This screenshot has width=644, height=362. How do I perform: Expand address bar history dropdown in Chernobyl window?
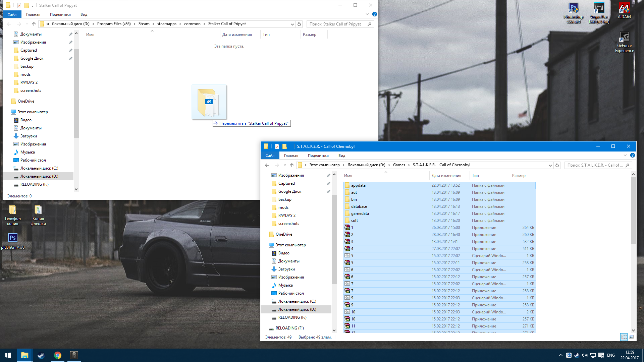pos(550,165)
